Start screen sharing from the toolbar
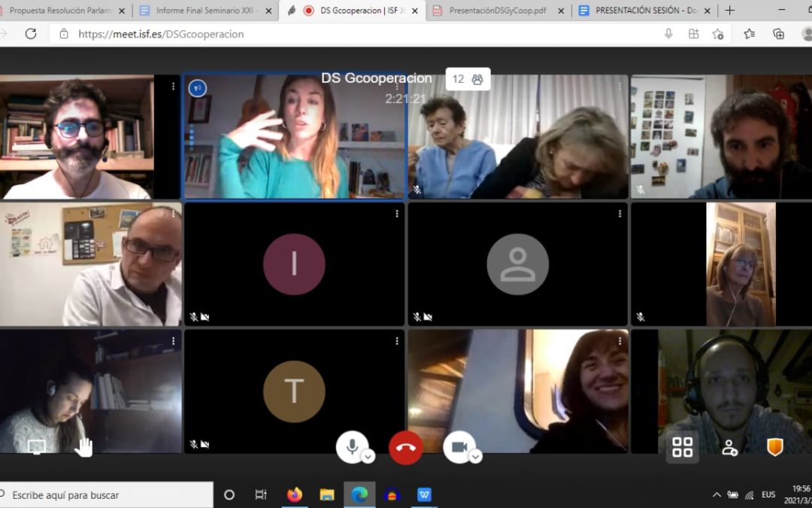Screen dimensions: 812x508 point(36,447)
